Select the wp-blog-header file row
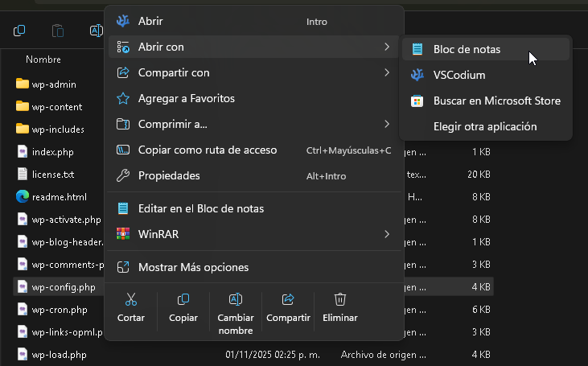 tap(68, 242)
